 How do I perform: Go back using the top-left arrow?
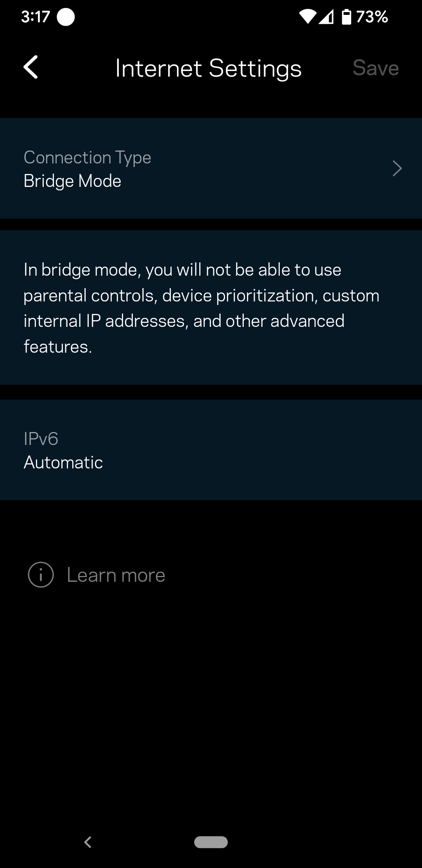(31, 67)
